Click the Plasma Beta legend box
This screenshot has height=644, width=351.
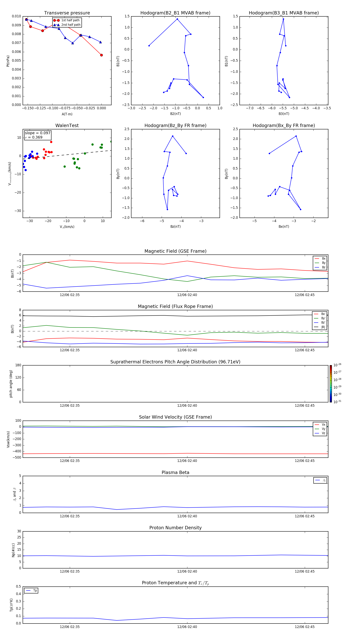click(x=320, y=480)
